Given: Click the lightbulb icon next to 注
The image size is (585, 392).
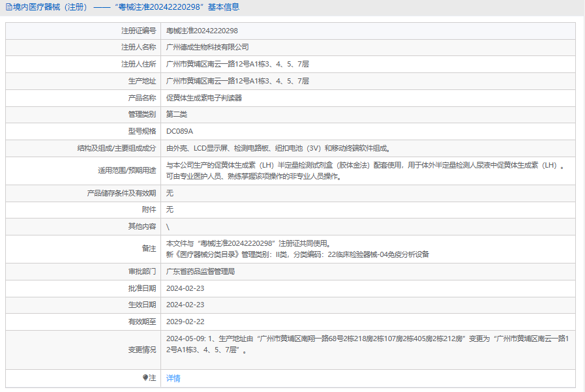Looking at the screenshot, I should 145,378.
